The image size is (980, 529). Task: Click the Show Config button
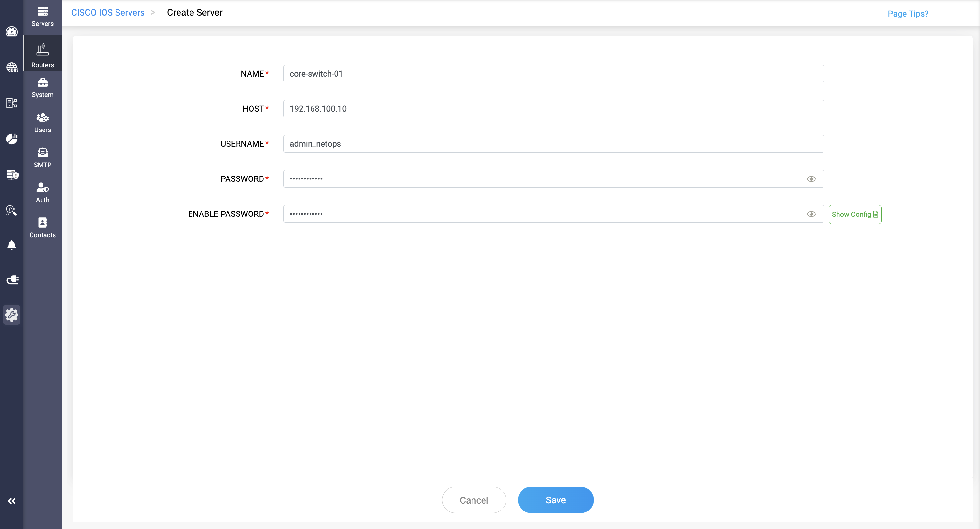point(855,214)
